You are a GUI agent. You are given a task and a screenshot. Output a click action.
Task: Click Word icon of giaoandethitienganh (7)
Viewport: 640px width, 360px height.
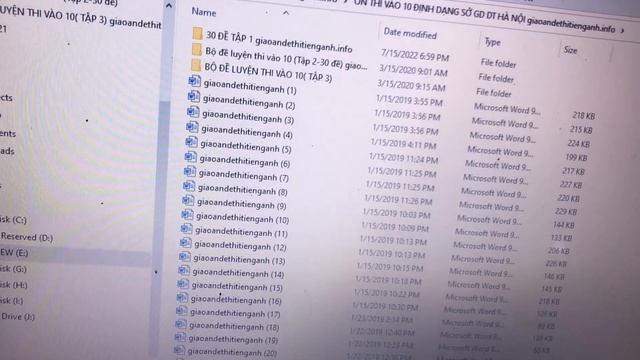pyautogui.click(x=189, y=171)
